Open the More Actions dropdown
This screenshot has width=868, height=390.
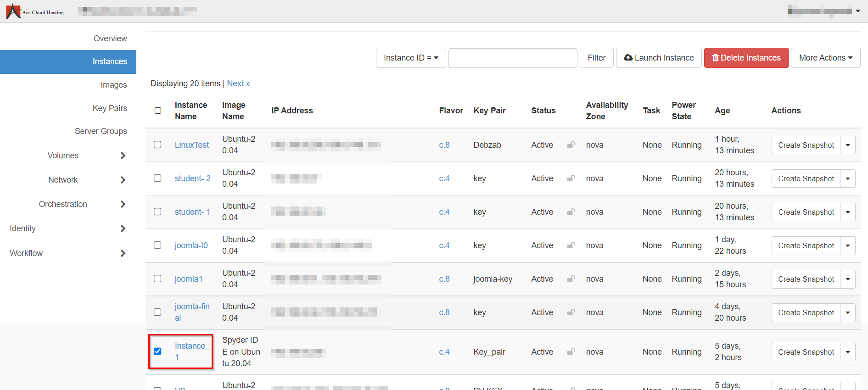[825, 58]
